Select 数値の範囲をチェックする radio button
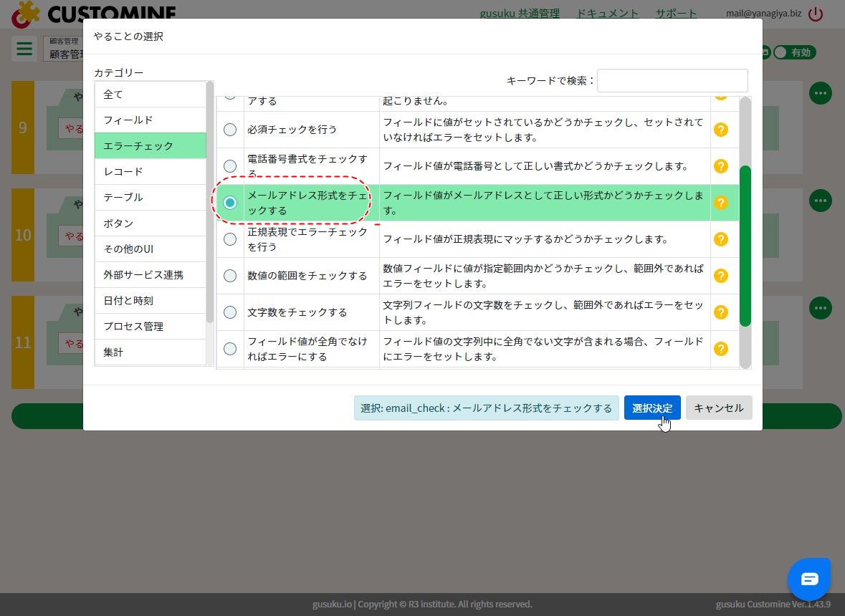This screenshot has height=616, width=845. [x=230, y=276]
